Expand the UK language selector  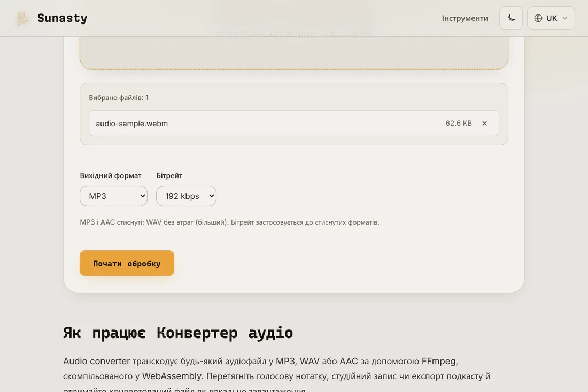pos(551,18)
